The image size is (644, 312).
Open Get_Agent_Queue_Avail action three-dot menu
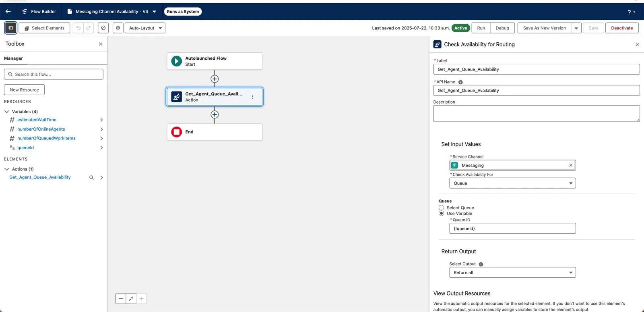point(253,97)
